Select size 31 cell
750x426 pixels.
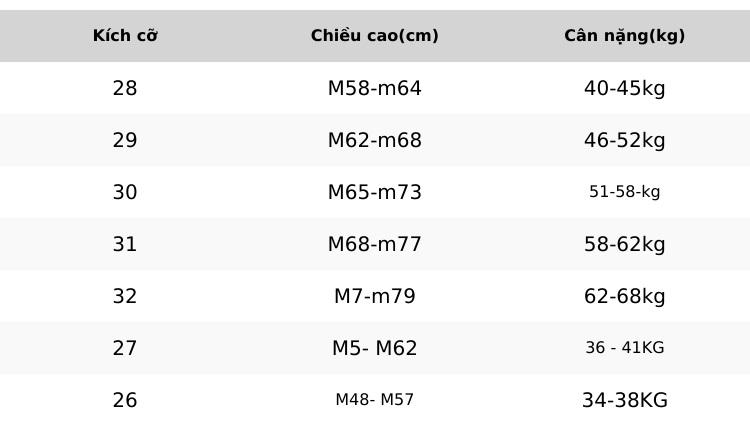(125, 244)
